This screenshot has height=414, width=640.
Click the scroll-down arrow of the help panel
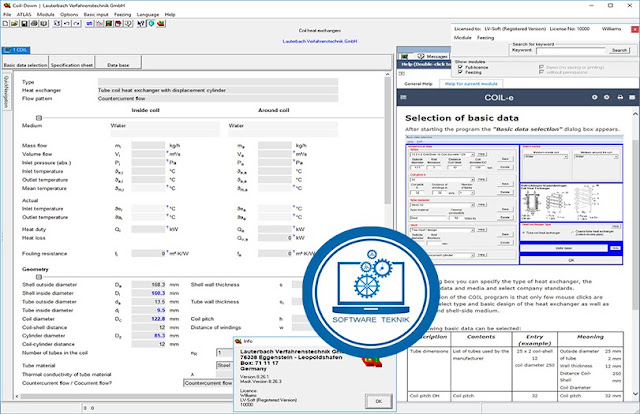[636, 394]
